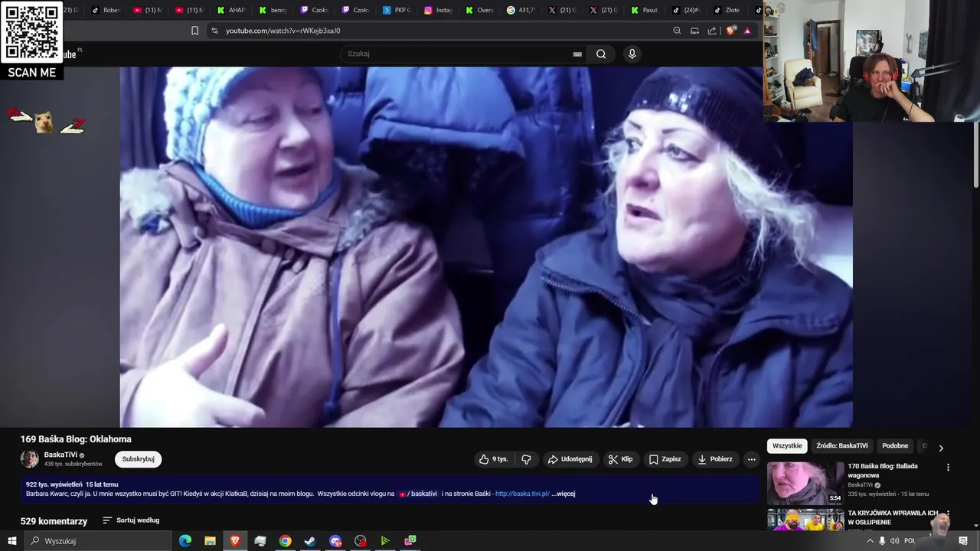This screenshot has height=551, width=980.
Task: Switch the POL keyboard language indicator
Action: point(910,541)
